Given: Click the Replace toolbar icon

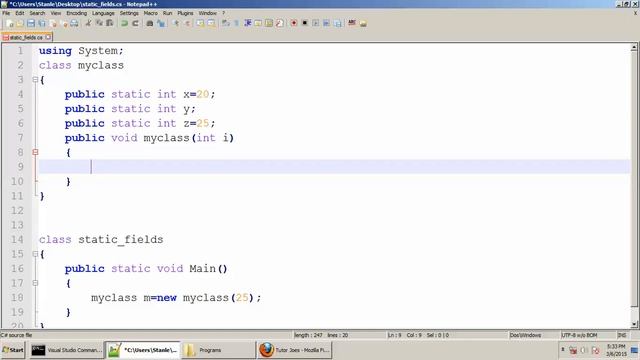Looking at the screenshot, I should [x=161, y=23].
